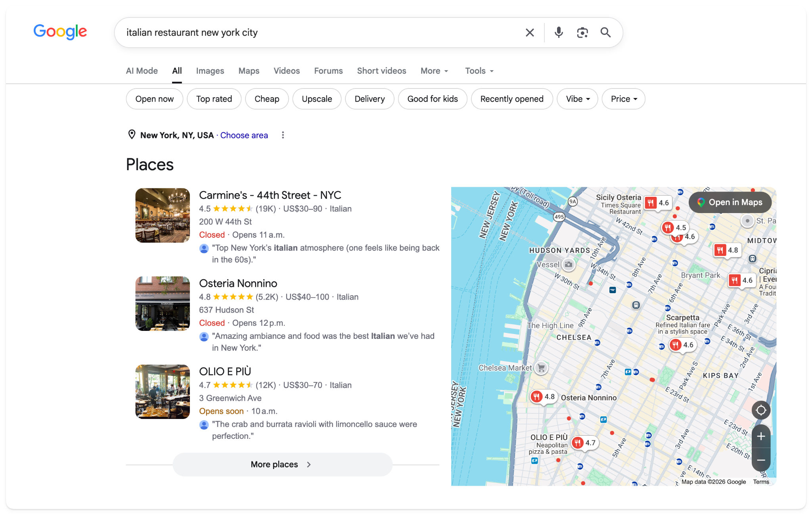The height and width of the screenshot is (515, 812).
Task: Toggle the Upscale filter chip
Action: pos(317,99)
